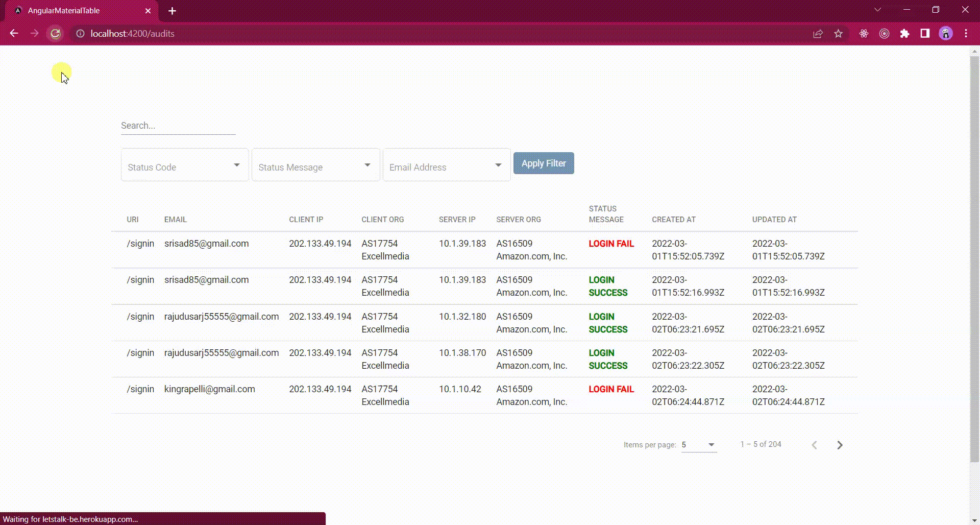Open the Email Address dropdown

(x=446, y=165)
